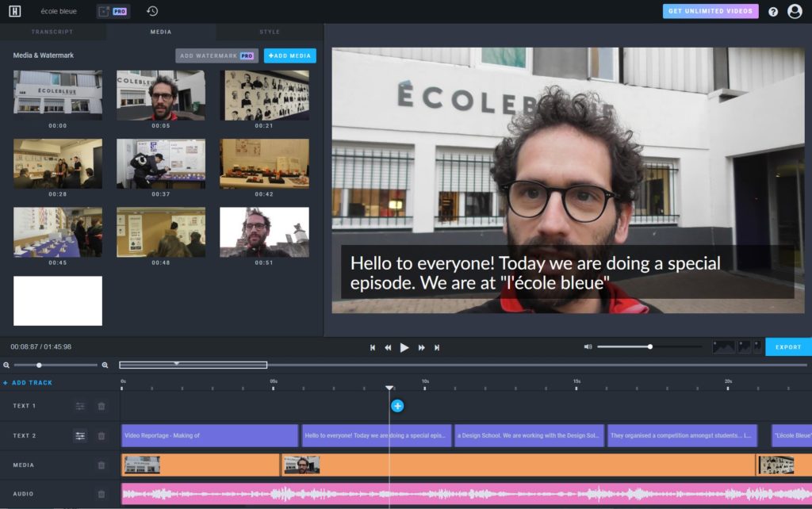Image resolution: width=812 pixels, height=509 pixels.
Task: Select the 'Video Reportage - Making of' text clip
Action: (209, 435)
